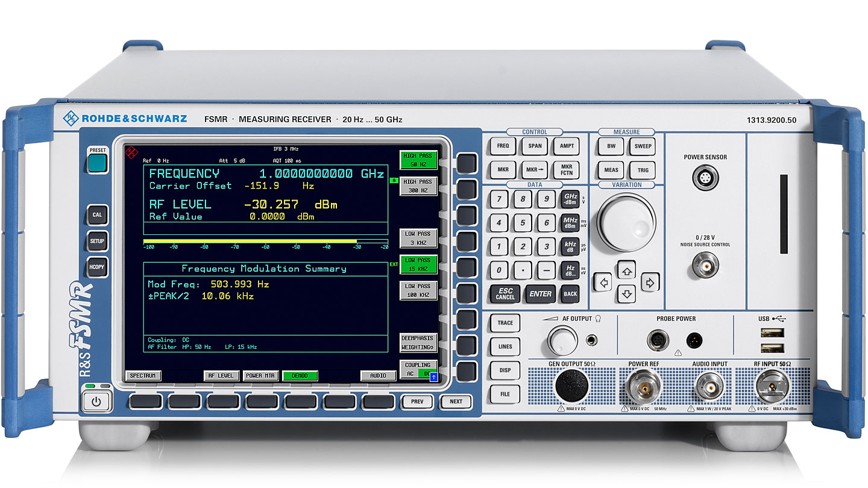Tap the minus sign key
This screenshot has width=868, height=488.
(546, 271)
